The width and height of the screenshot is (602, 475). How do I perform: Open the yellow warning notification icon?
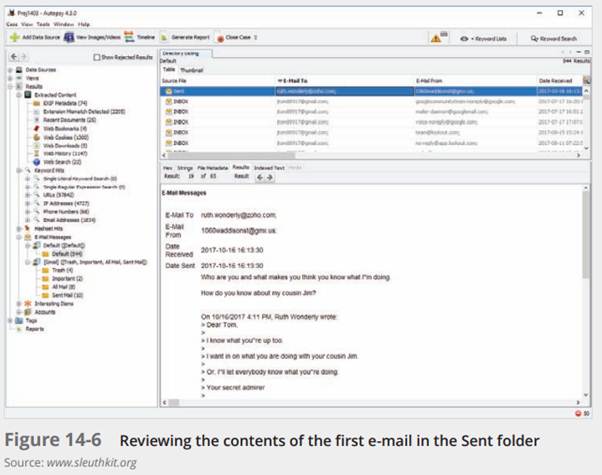coord(436,38)
